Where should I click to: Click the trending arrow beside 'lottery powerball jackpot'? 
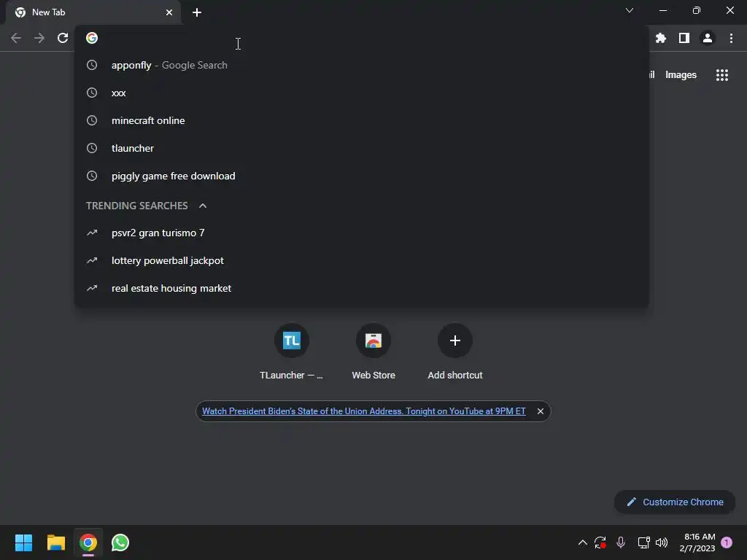coord(92,260)
